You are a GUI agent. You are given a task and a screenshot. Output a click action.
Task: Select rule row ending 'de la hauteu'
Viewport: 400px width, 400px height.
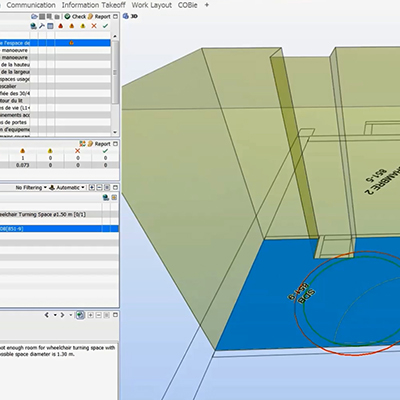coord(55,65)
